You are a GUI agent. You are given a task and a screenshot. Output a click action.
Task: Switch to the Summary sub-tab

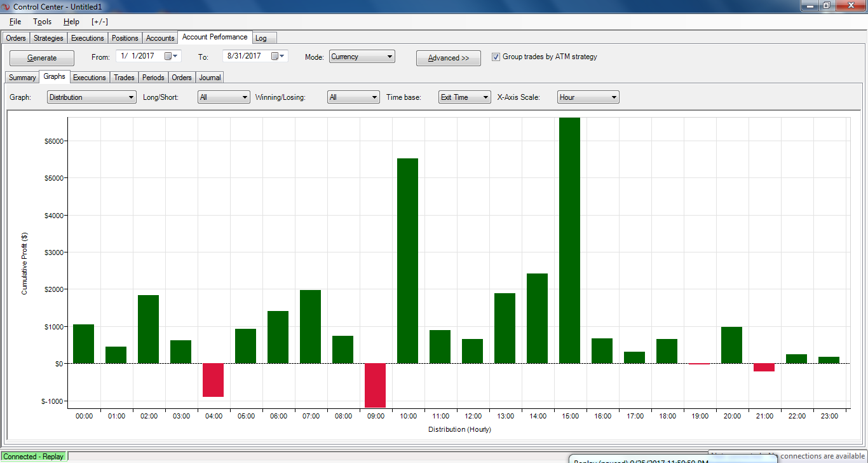[22, 78]
